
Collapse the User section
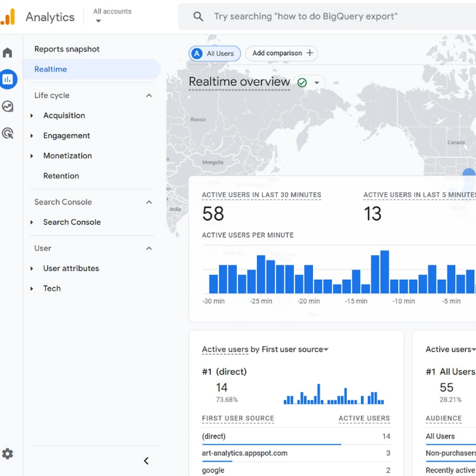(x=149, y=248)
